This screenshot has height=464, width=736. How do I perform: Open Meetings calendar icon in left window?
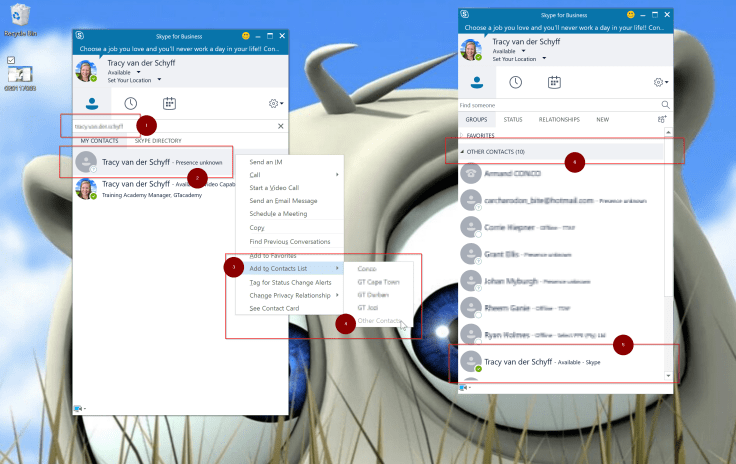pyautogui.click(x=170, y=103)
